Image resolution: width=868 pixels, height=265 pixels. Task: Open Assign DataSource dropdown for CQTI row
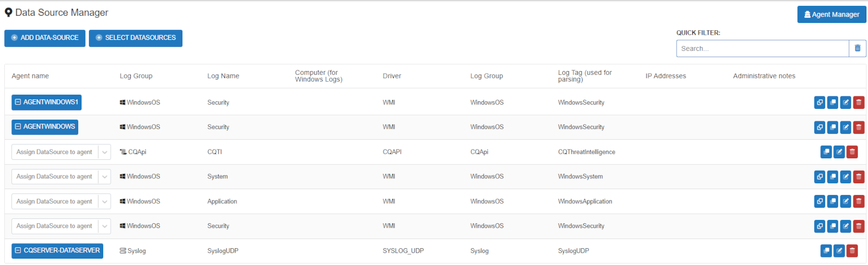pos(61,152)
